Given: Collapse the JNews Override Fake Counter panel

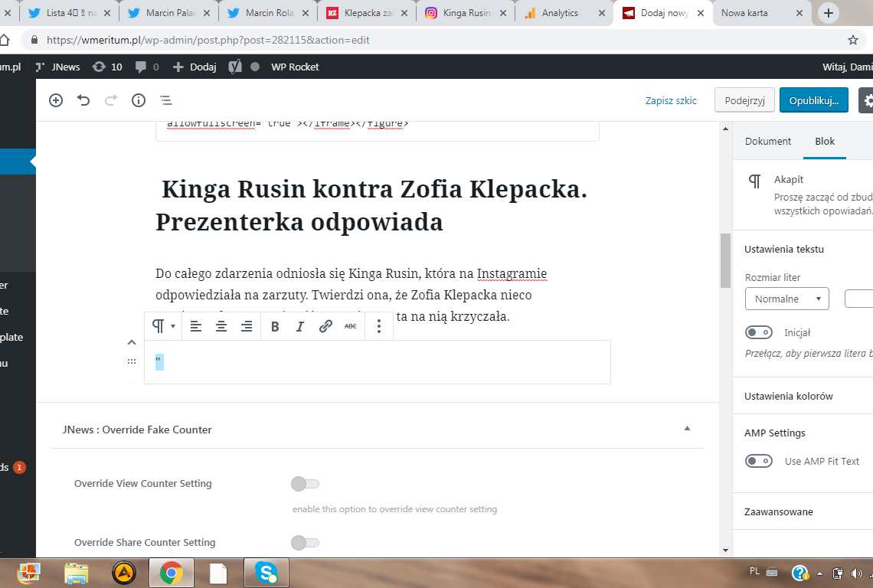Looking at the screenshot, I should tap(687, 429).
